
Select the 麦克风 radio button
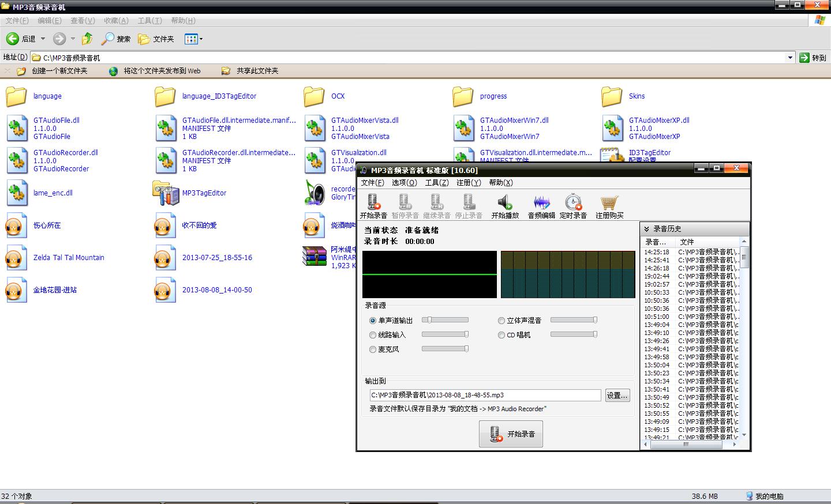tap(373, 349)
